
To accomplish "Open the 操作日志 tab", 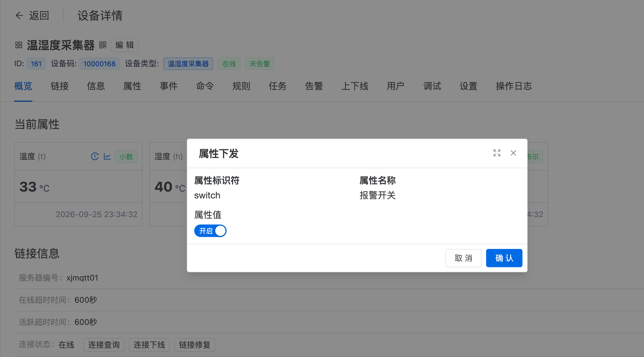I will click(514, 86).
